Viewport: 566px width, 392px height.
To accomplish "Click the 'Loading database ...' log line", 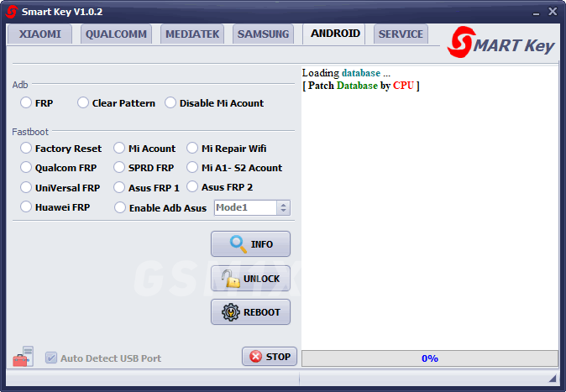I will (x=346, y=73).
